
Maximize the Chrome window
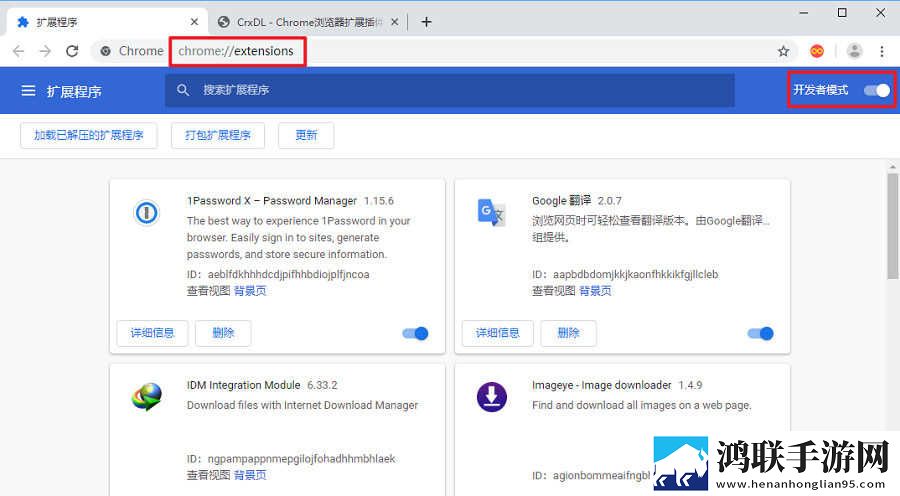(x=842, y=13)
